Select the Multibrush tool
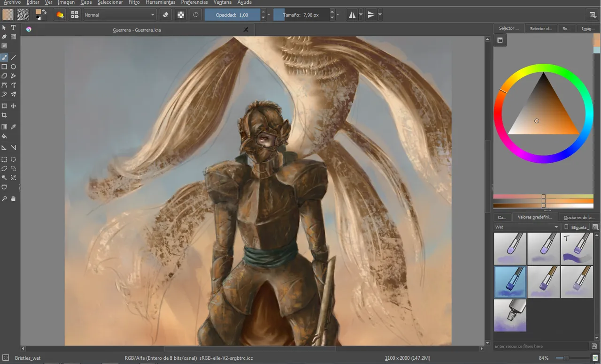This screenshot has height=364, width=601. click(14, 94)
